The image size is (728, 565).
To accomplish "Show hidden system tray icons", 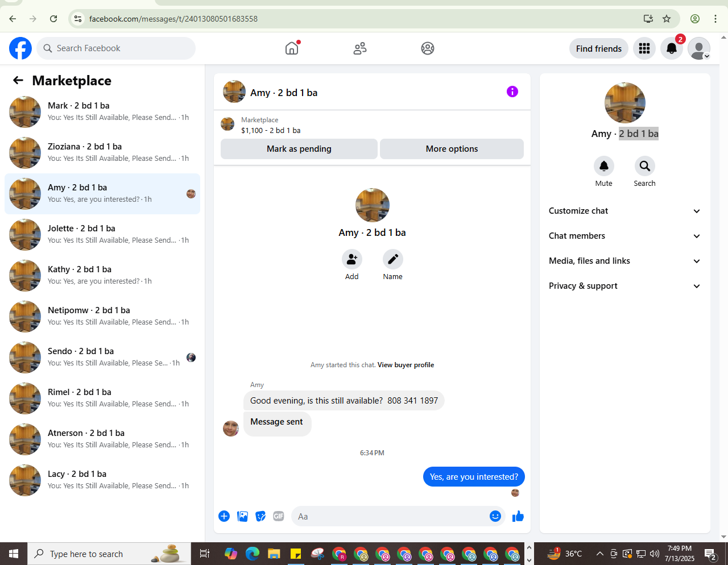I will pos(600,554).
